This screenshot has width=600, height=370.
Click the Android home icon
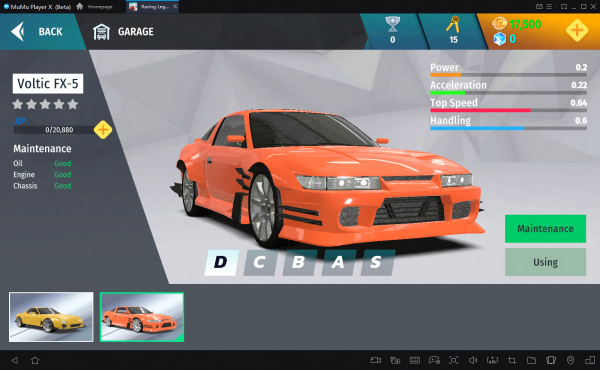coord(35,360)
